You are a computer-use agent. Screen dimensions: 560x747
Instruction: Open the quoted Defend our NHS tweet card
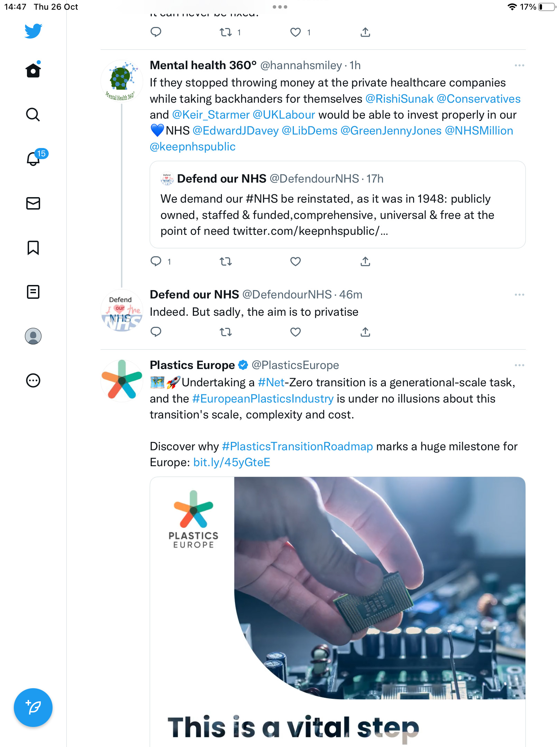338,204
